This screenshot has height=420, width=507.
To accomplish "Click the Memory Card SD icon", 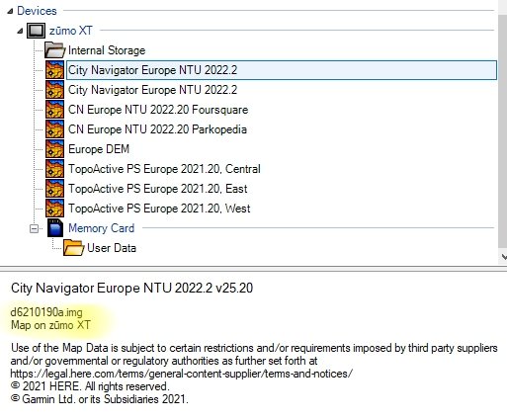I will 55,228.
